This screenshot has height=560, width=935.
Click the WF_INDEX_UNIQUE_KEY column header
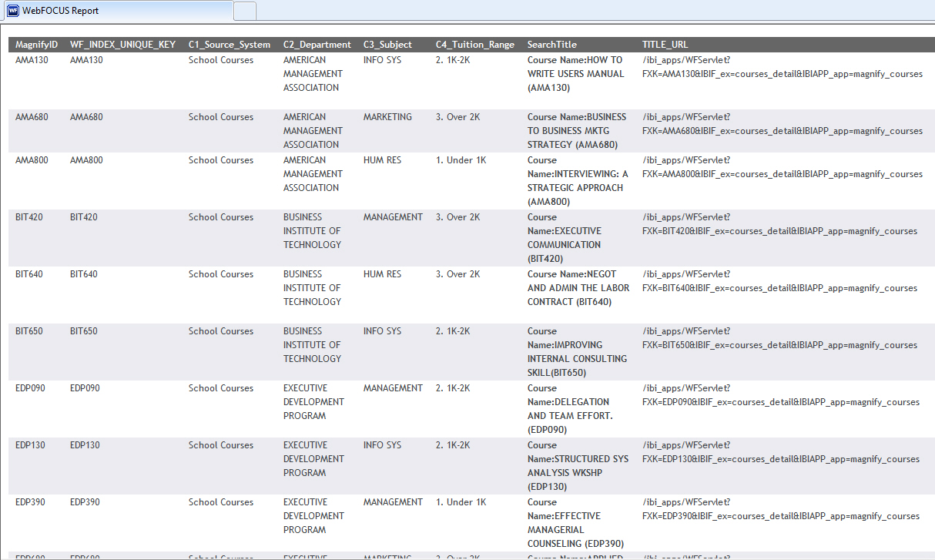pos(122,45)
